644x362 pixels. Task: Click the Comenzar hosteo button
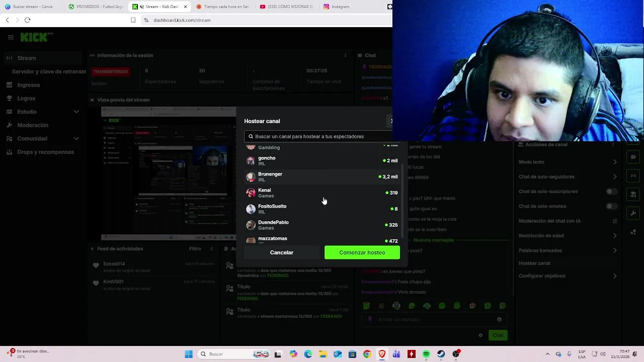click(362, 252)
